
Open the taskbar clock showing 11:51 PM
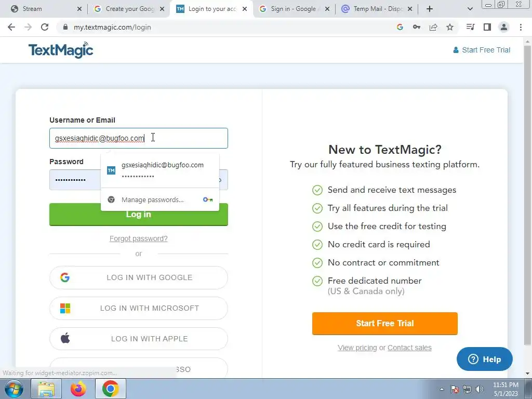coord(506,389)
